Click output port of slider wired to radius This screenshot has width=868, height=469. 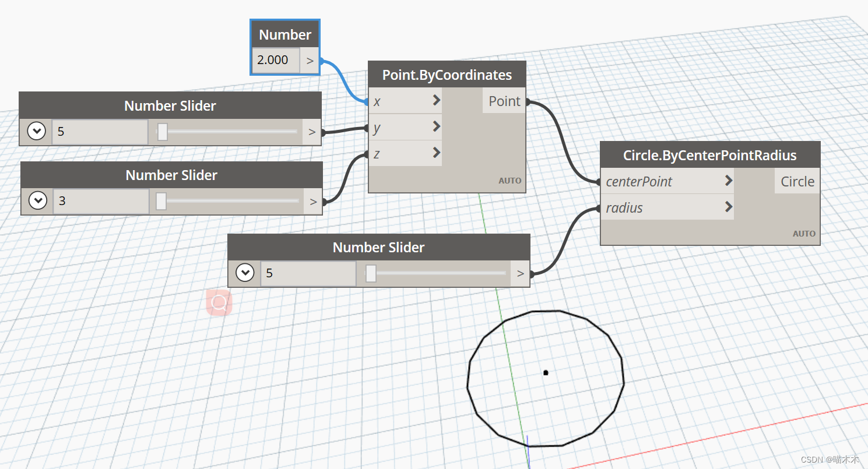520,273
